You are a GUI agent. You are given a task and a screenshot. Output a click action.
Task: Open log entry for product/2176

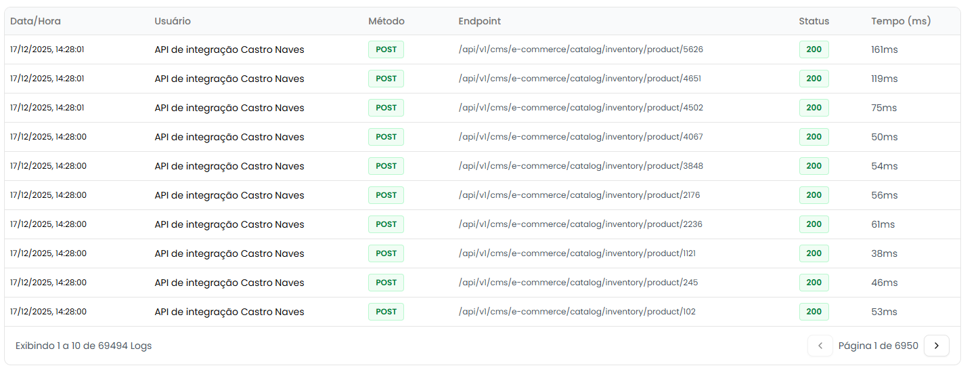point(579,195)
